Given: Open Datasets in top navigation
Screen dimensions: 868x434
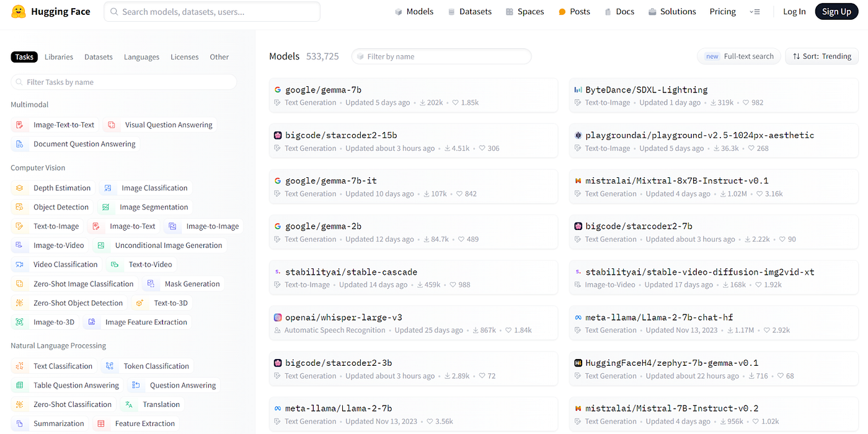Looking at the screenshot, I should pyautogui.click(x=469, y=12).
